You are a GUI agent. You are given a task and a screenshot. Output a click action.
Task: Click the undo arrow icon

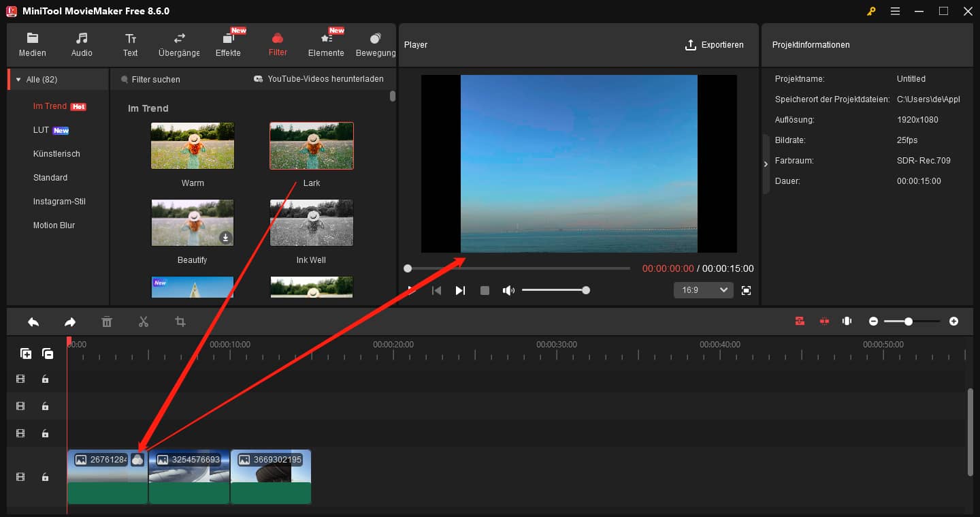point(33,322)
